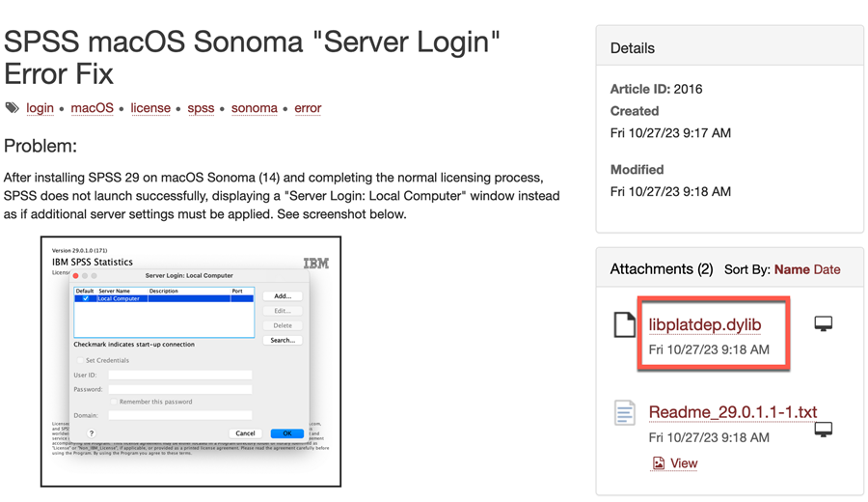
Task: Click the Modified date in Details panel
Action: 670,192
